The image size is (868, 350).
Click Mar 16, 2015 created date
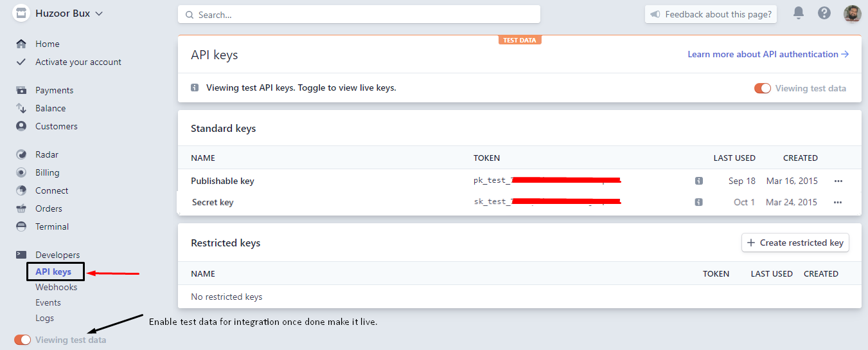point(792,181)
